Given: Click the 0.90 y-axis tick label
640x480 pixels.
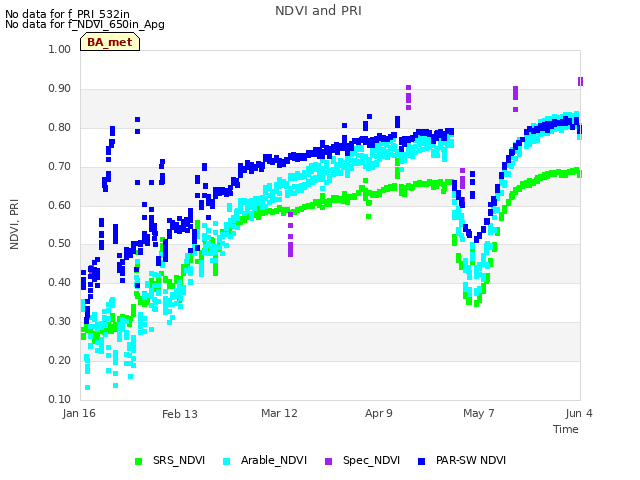Looking at the screenshot, I should (60, 89).
